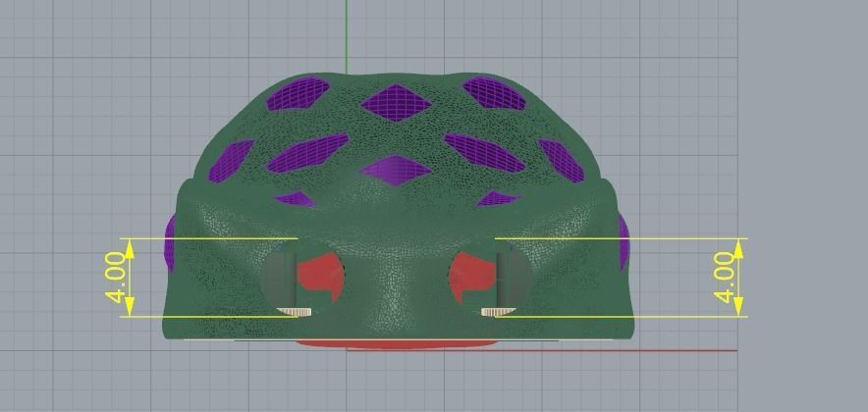Image resolution: width=868 pixels, height=412 pixels.
Task: Select the left gray disc beside red clip
Action: coord(278,279)
